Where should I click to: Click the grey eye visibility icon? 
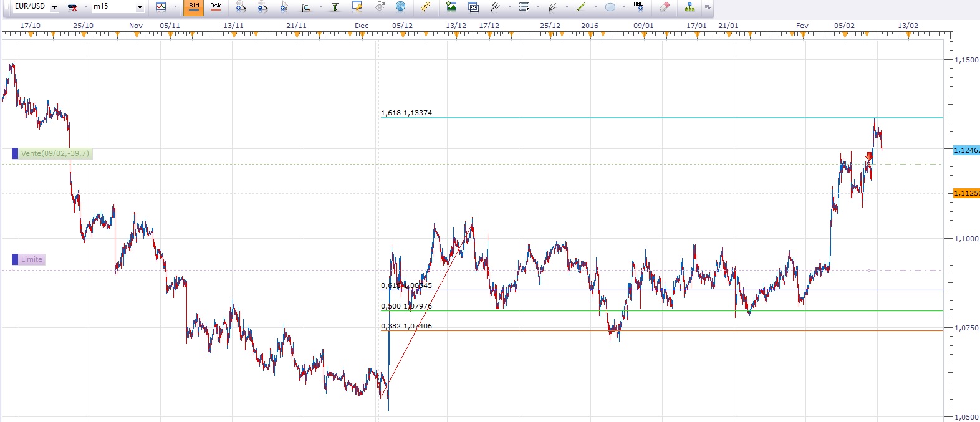380,6
